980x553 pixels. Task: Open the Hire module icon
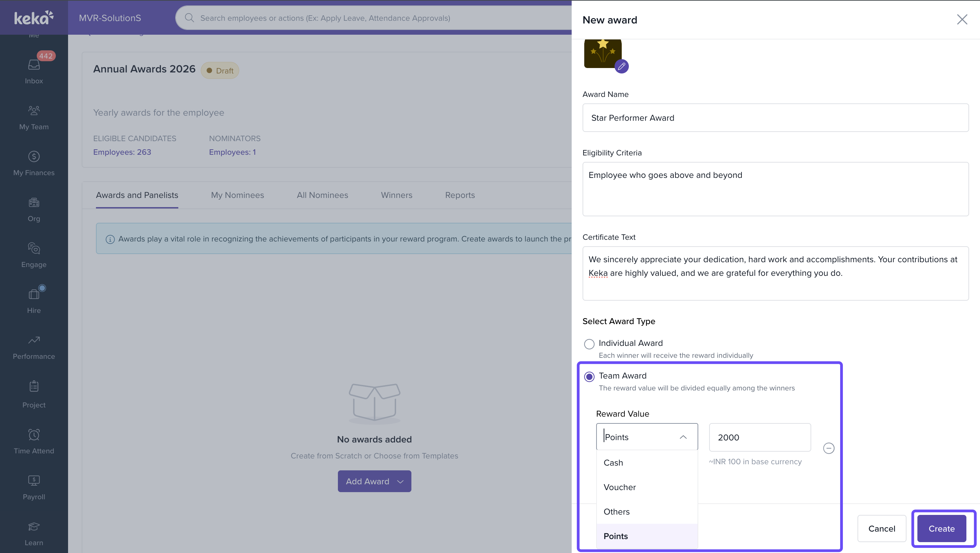pyautogui.click(x=34, y=300)
